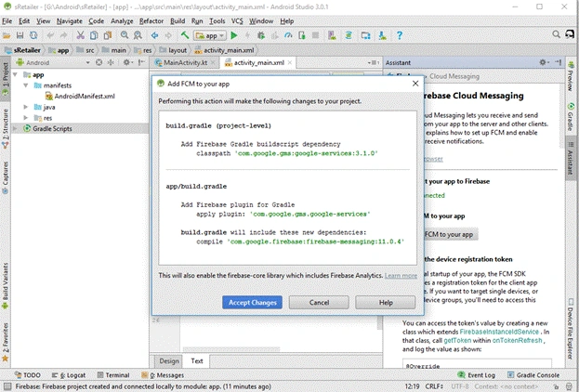Open the Gradle Console tool window
This screenshot has height=392, width=579.
pyautogui.click(x=533, y=375)
